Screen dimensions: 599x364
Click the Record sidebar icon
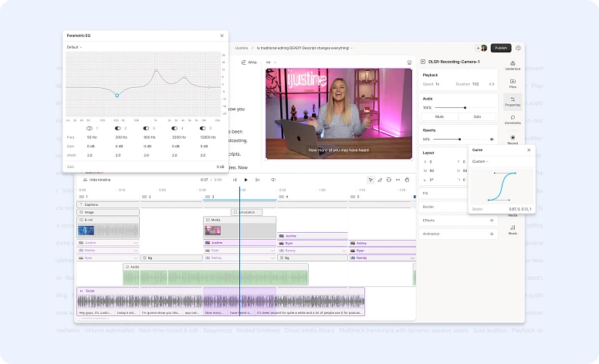pyautogui.click(x=513, y=139)
